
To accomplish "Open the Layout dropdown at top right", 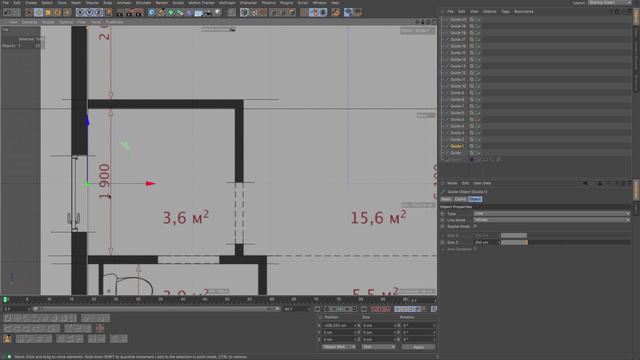I will (610, 2).
